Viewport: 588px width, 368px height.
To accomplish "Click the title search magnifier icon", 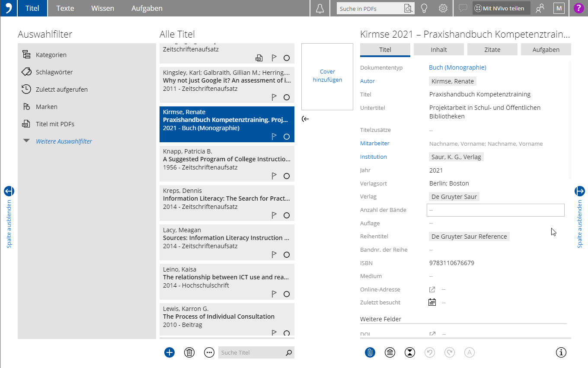I will click(289, 352).
